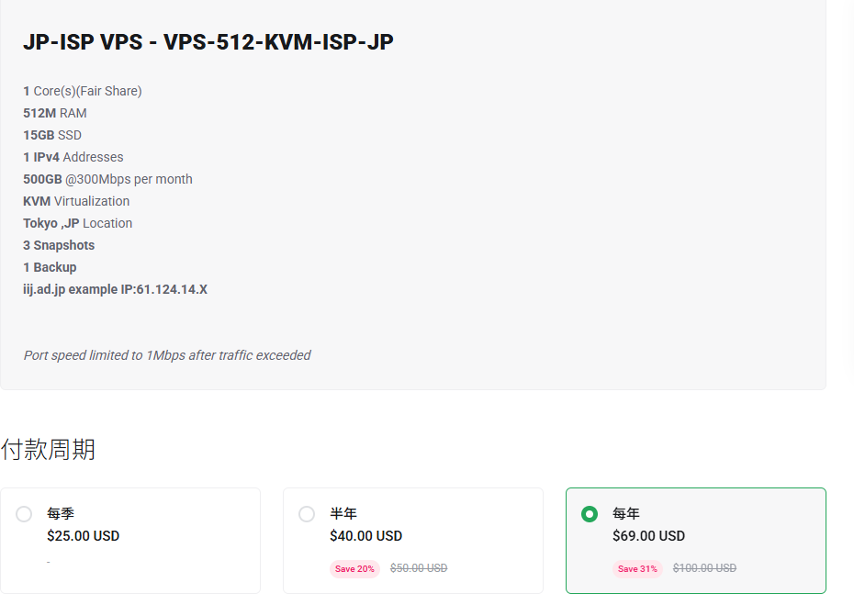Click the 每季 billing cycle card
The height and width of the screenshot is (616, 854).
click(x=130, y=541)
